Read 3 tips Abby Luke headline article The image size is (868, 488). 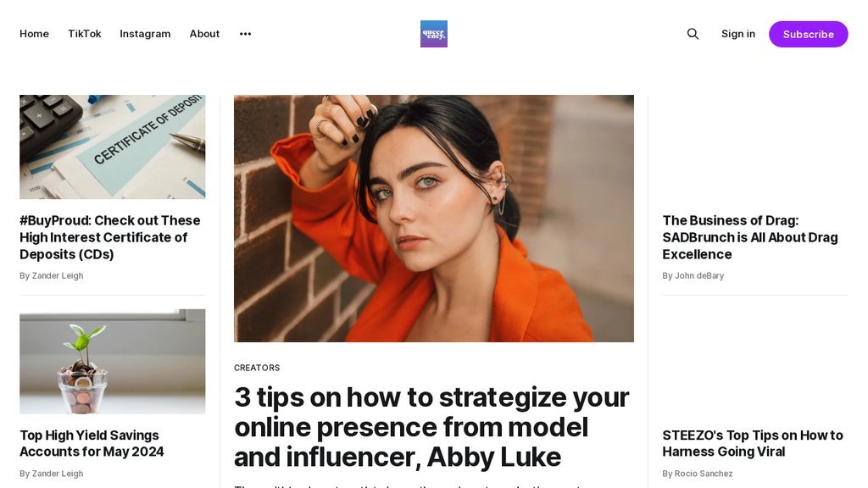click(431, 427)
